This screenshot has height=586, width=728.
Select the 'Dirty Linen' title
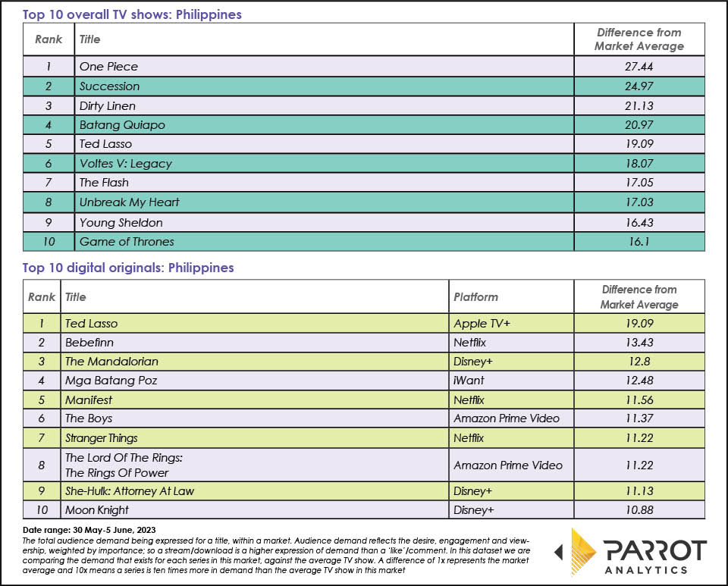click(x=107, y=106)
